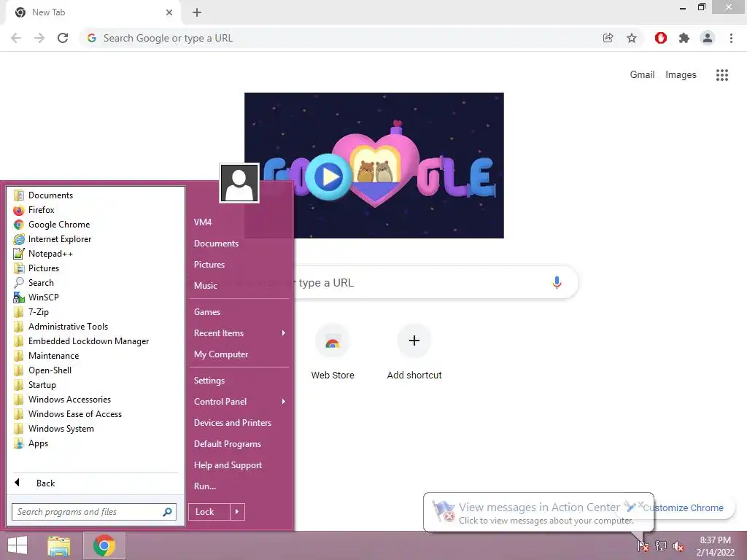Open Chrome's three-dot menu

point(731,38)
